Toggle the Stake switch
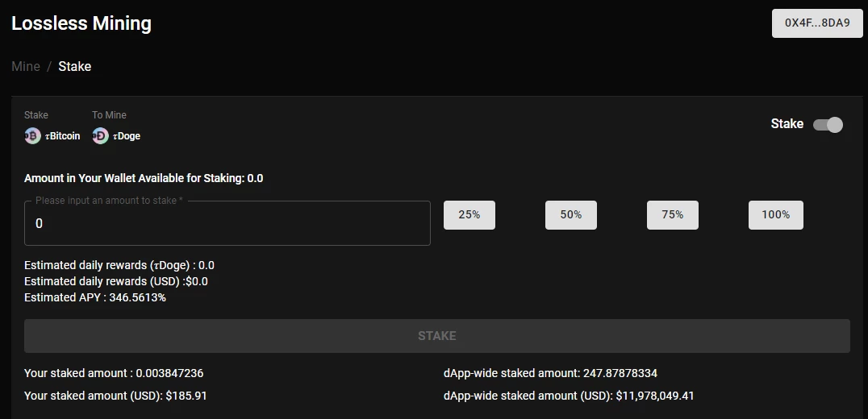 [x=828, y=124]
